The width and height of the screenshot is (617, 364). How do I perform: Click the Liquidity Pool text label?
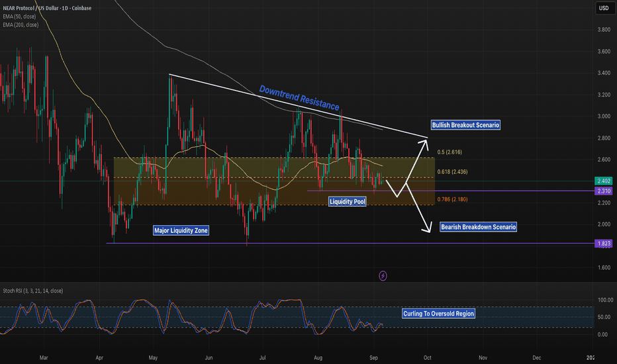[x=348, y=201]
